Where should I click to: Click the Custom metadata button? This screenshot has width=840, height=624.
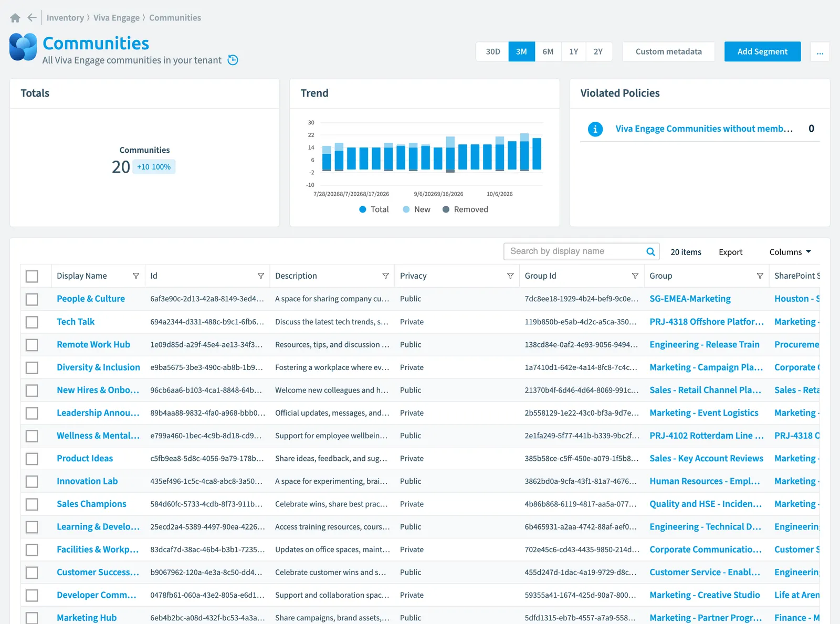pos(668,51)
